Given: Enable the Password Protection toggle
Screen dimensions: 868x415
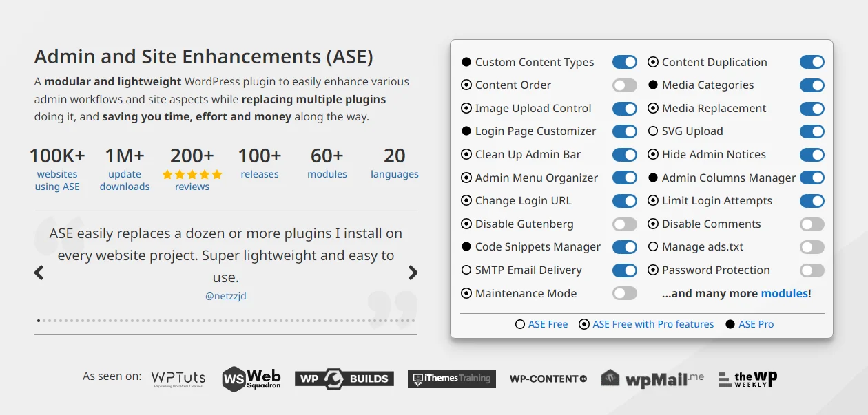Looking at the screenshot, I should point(812,270).
